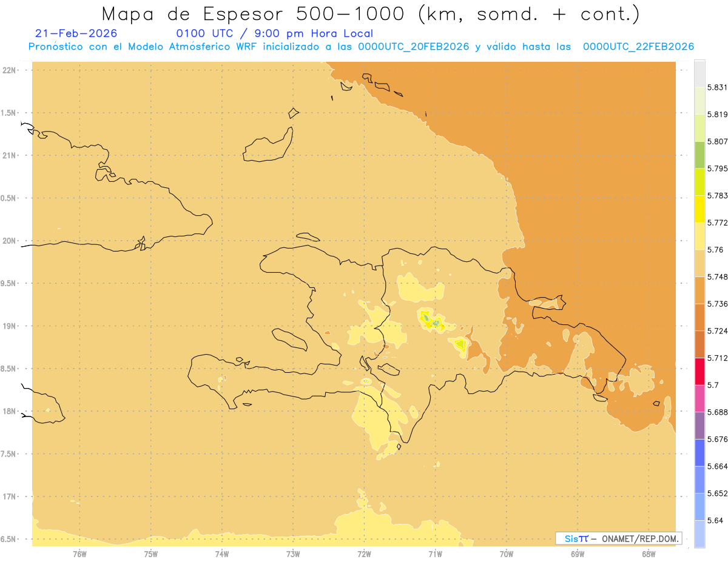Click the longitude label '75W'
This screenshot has width=728, height=562.
pos(151,554)
